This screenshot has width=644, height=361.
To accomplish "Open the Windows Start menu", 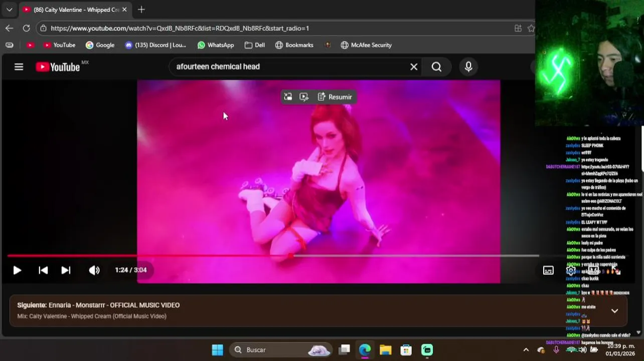I will 217,350.
